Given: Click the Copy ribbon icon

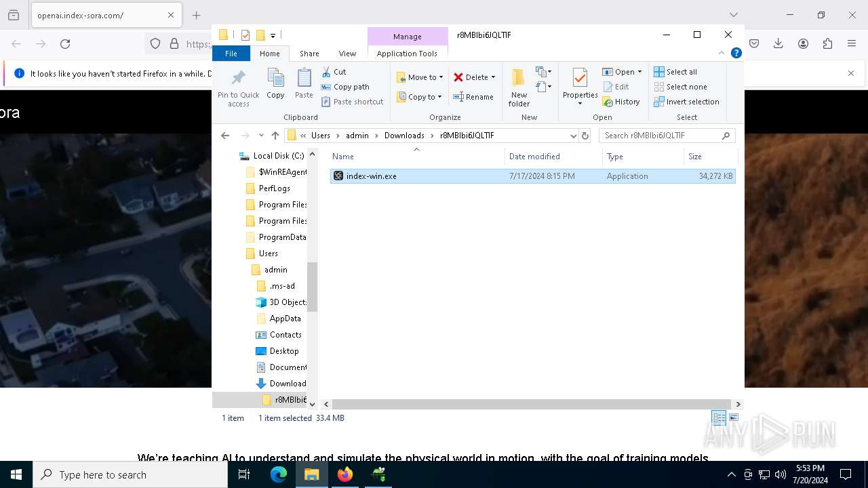Looking at the screenshot, I should pyautogui.click(x=275, y=84).
